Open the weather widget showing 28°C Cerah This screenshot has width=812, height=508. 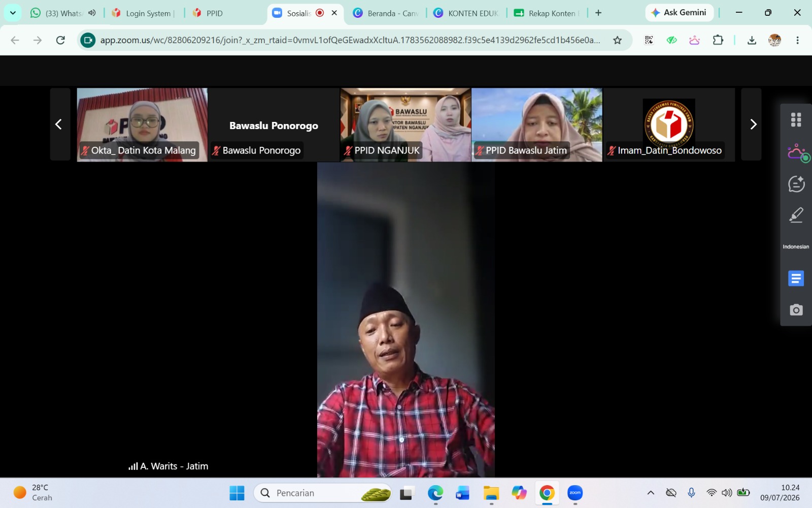[x=33, y=493]
